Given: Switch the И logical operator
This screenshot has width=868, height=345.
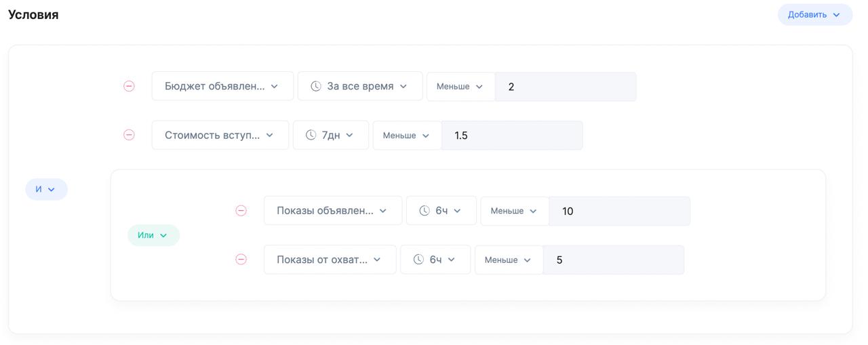Looking at the screenshot, I should coord(46,189).
